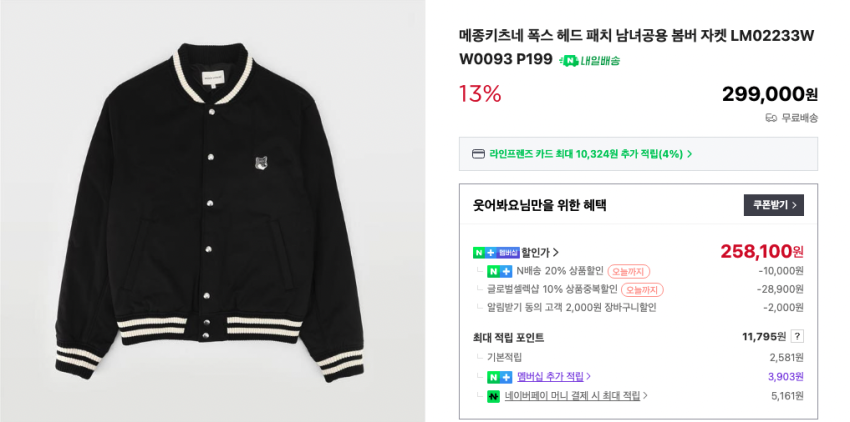The width and height of the screenshot is (850, 422).
Task: Click the N+ icon beside N배송 discount
Action: click(499, 271)
